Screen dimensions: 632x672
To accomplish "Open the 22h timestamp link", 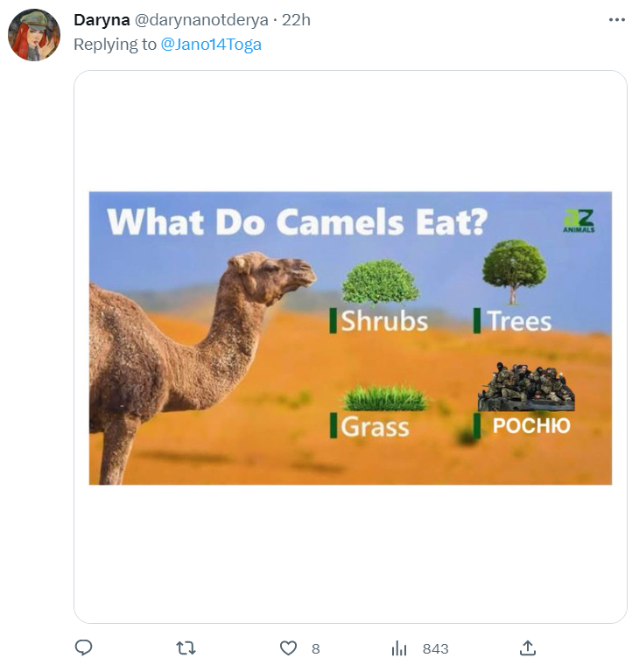I will [x=296, y=20].
